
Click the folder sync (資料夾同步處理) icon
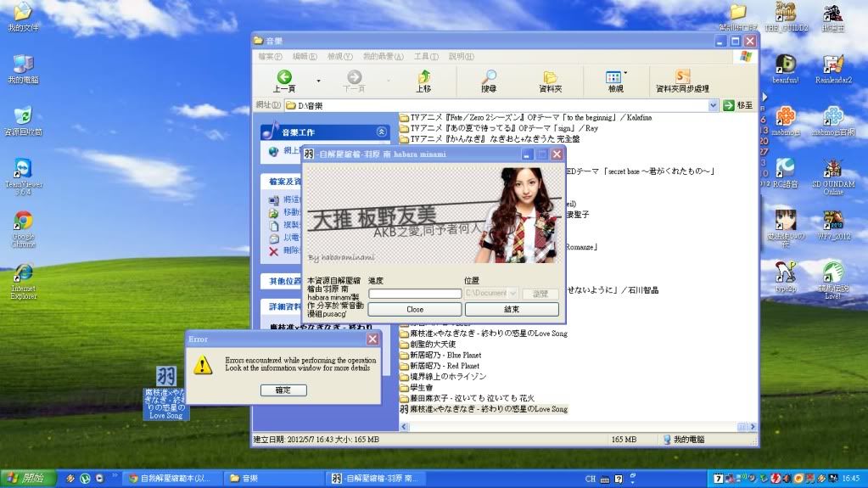tap(682, 77)
